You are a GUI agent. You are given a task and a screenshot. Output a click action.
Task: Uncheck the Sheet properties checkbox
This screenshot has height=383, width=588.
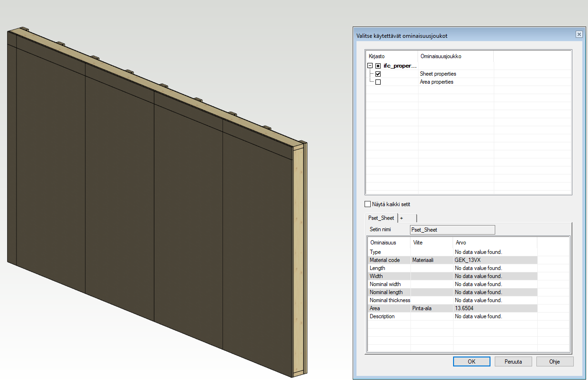[x=378, y=74]
